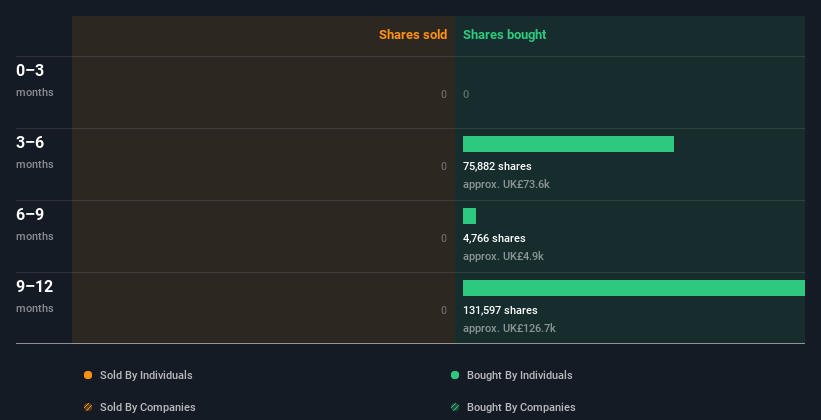Click the orange Sold By Individuals legend dot
The width and height of the screenshot is (821, 420).
tap(88, 375)
